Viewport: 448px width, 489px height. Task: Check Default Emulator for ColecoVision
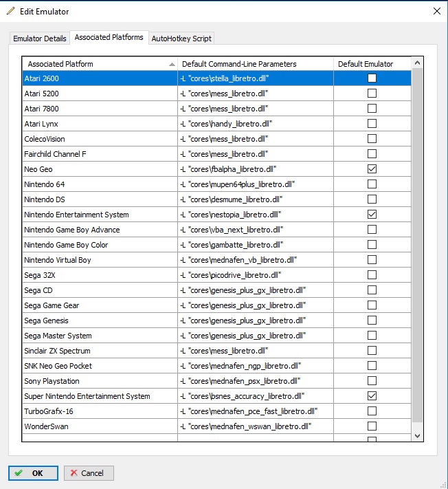coord(372,138)
